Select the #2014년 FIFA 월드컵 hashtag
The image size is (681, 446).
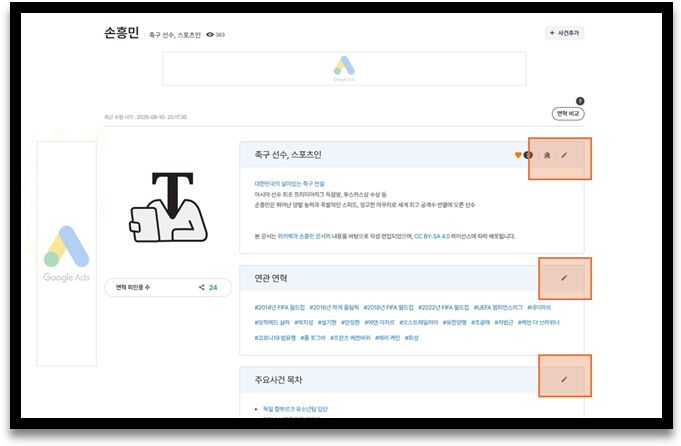tap(279, 307)
